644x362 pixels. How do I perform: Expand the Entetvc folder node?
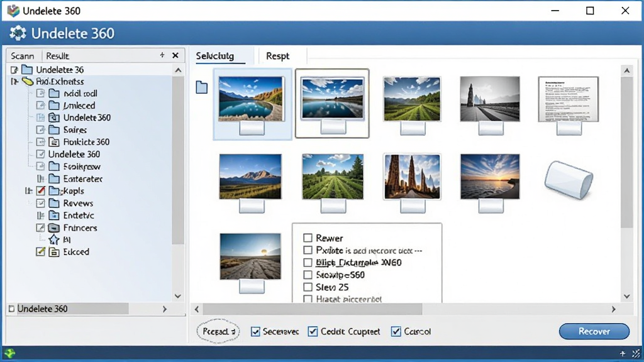pyautogui.click(x=40, y=216)
